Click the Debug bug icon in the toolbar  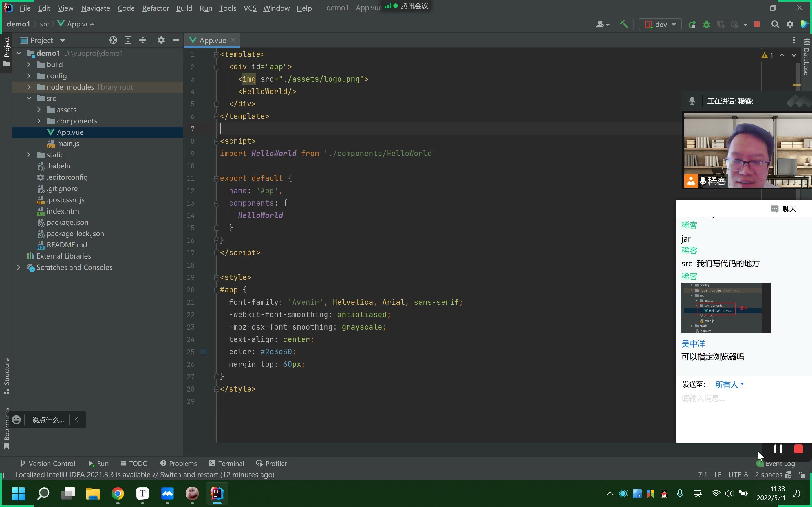click(x=706, y=25)
